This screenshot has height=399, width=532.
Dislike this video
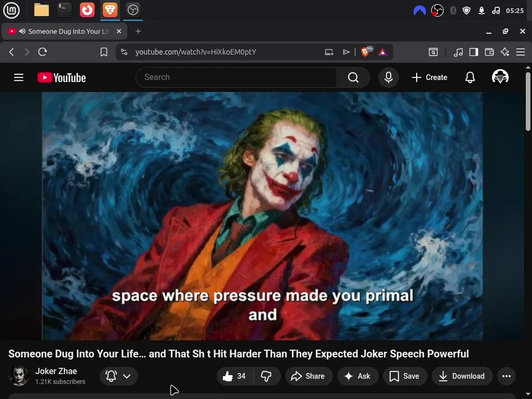(x=267, y=376)
